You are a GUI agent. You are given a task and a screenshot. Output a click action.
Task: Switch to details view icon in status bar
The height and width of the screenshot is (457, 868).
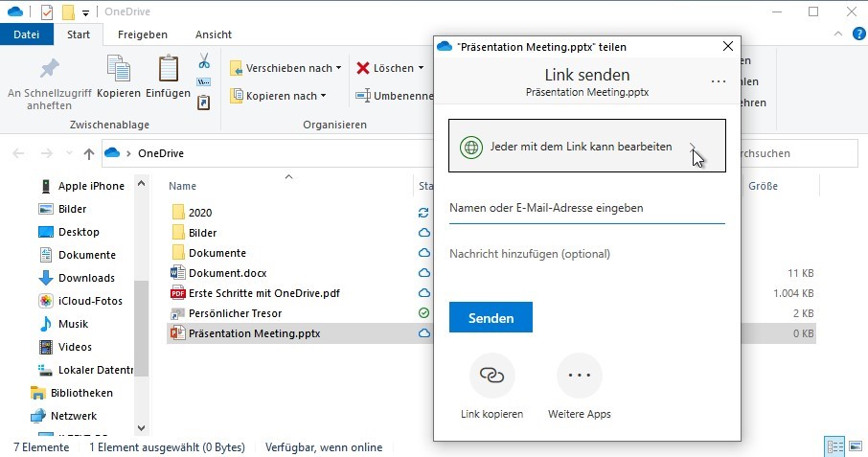point(834,446)
